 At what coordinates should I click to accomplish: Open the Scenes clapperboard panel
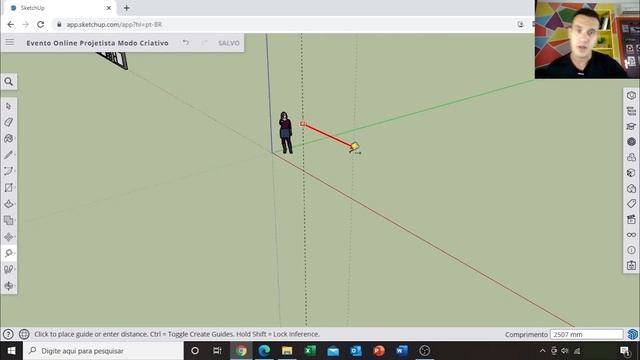pos(631,219)
